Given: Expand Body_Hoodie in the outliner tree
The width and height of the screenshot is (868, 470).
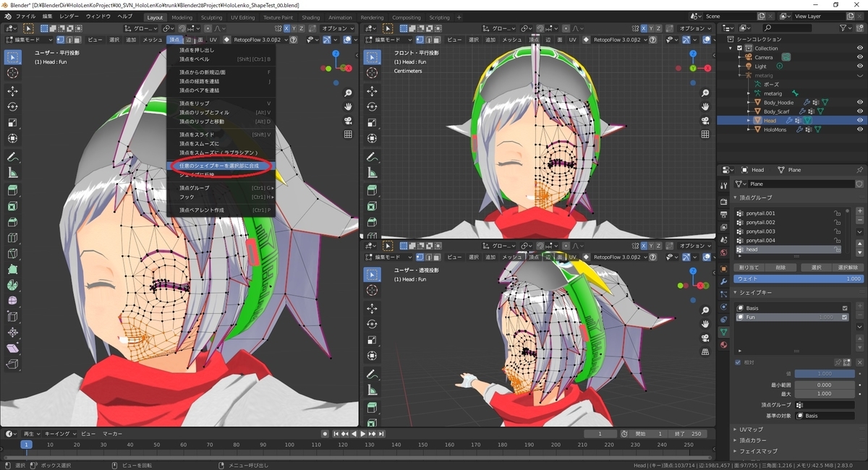Looking at the screenshot, I should [x=749, y=103].
